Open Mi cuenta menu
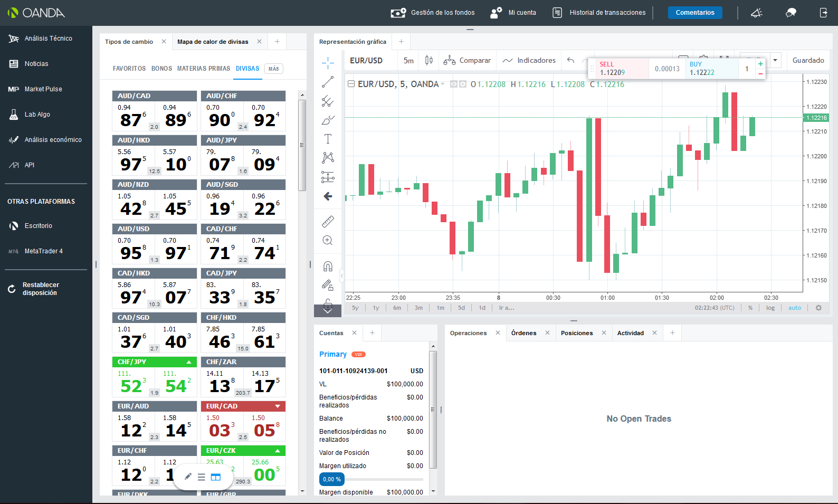 (513, 13)
